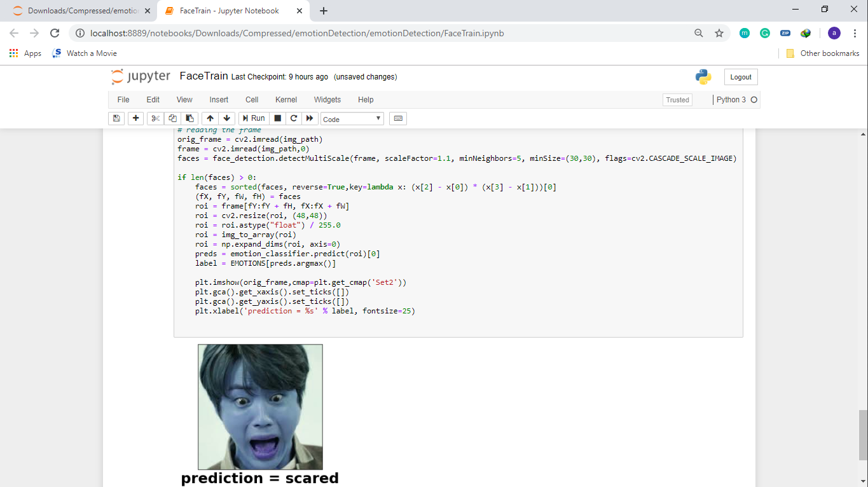868x487 pixels.
Task: Toggle the Trusted notebook indicator
Action: click(677, 100)
